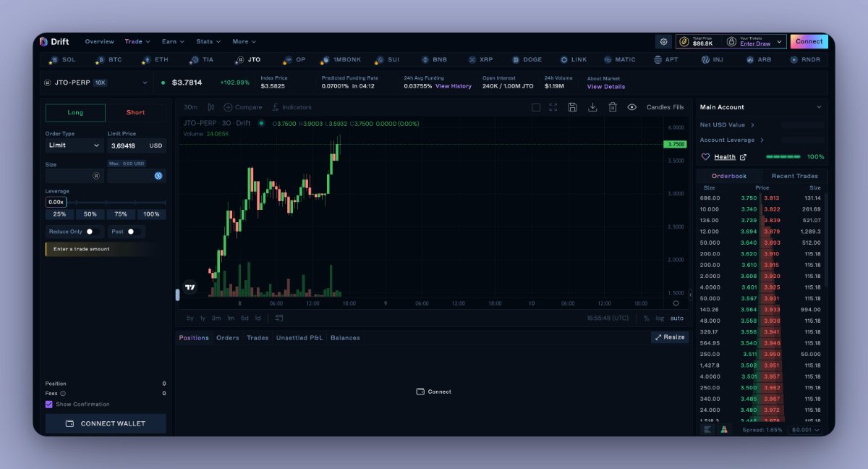
Task: Select the DOGE market icon
Action: [516, 59]
